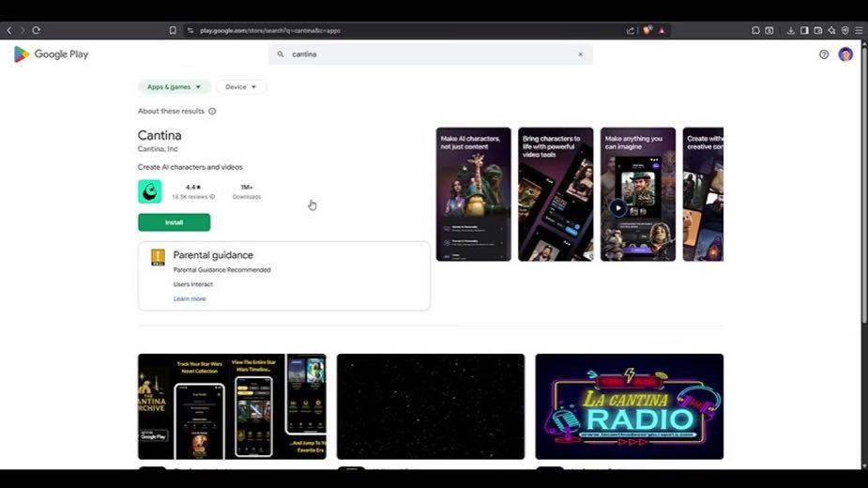868x488 pixels.
Task: Click the search box containing cantina
Action: point(431,54)
